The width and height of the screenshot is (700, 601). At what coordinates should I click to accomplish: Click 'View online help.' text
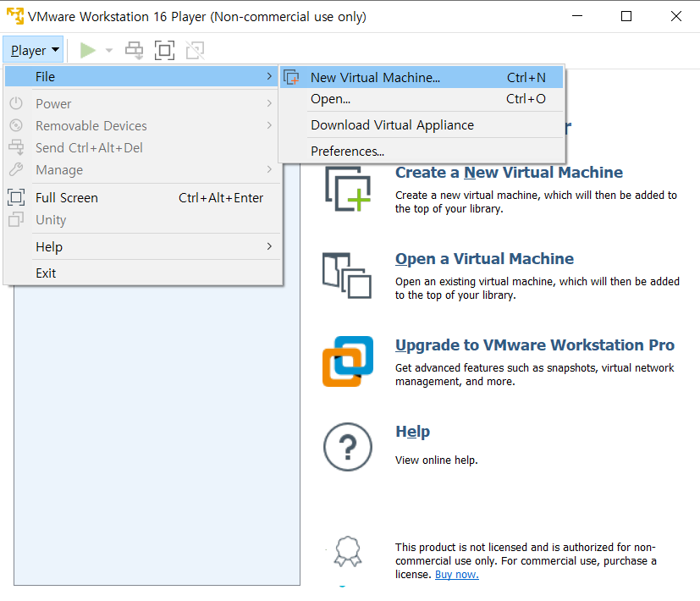(x=436, y=460)
